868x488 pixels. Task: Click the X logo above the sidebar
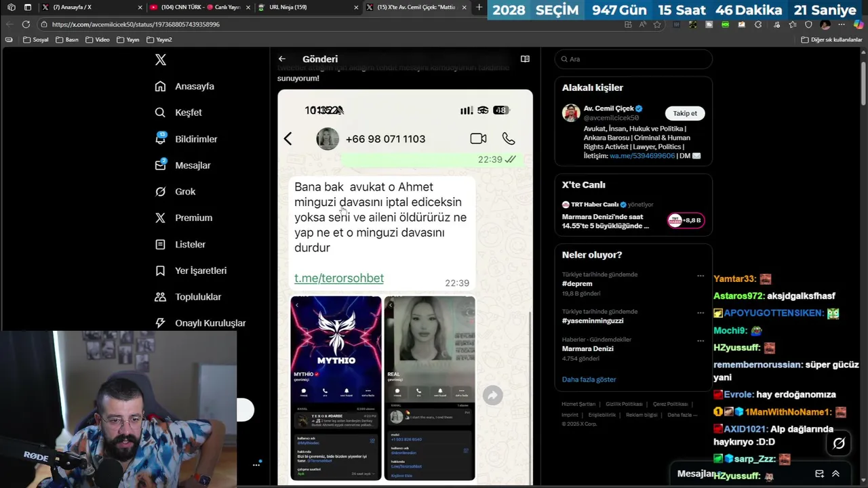161,60
